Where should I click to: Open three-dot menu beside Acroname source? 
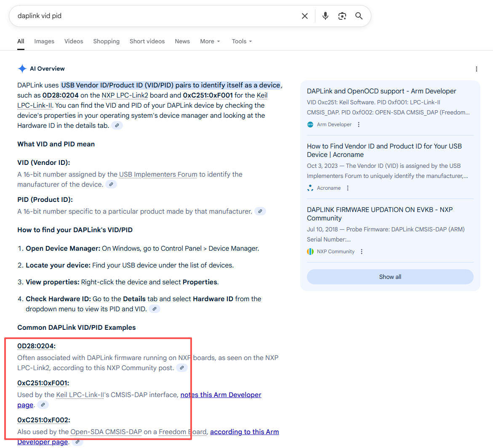(348, 188)
